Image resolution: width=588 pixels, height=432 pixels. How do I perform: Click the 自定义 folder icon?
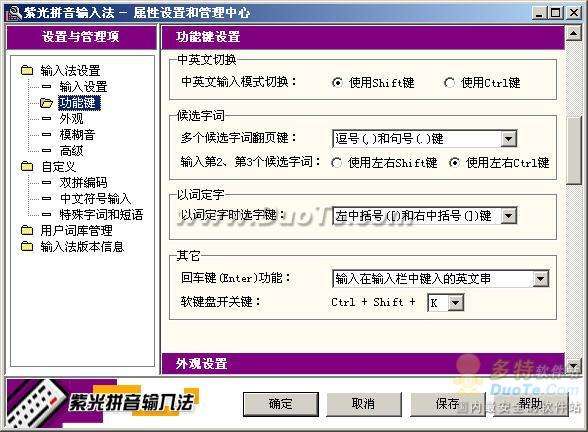click(27, 166)
